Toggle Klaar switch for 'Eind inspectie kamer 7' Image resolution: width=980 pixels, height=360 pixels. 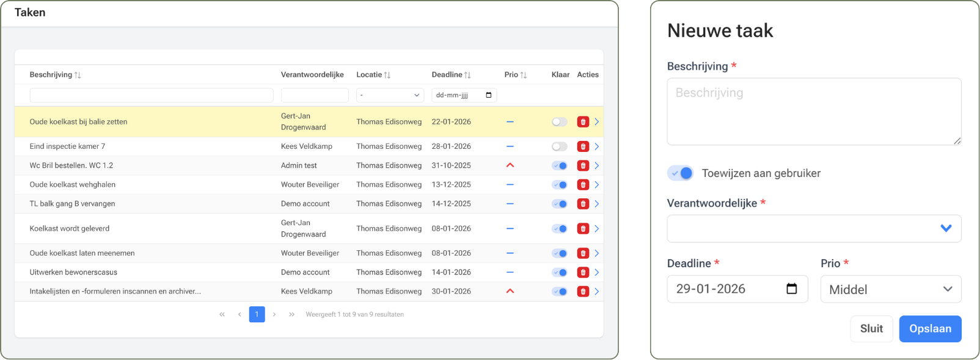pos(559,146)
